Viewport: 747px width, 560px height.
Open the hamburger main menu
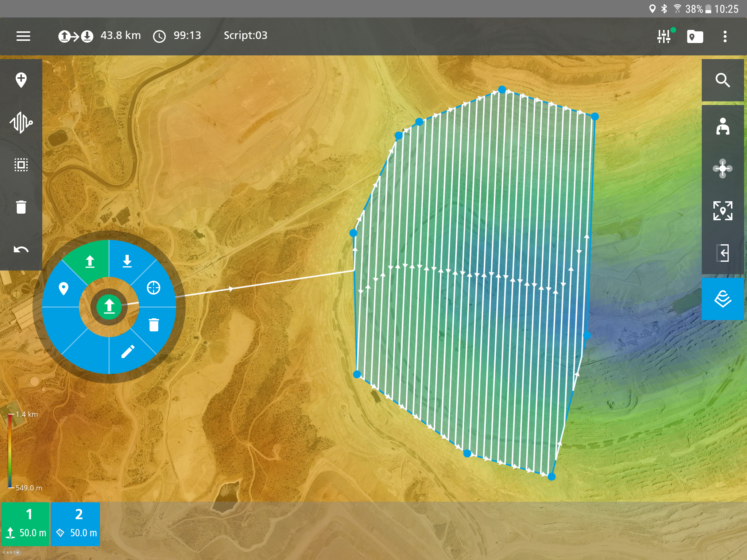(x=23, y=36)
